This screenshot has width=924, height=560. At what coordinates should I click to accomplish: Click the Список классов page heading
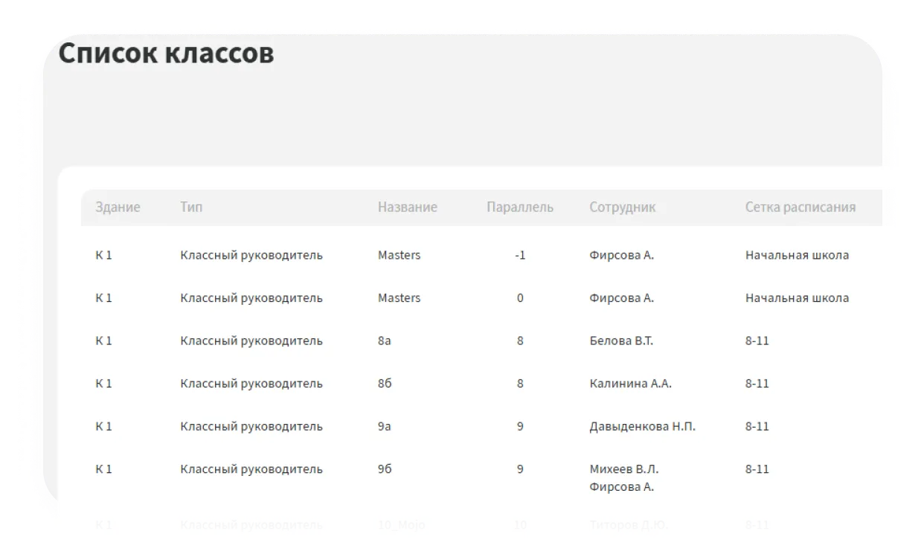(x=166, y=54)
